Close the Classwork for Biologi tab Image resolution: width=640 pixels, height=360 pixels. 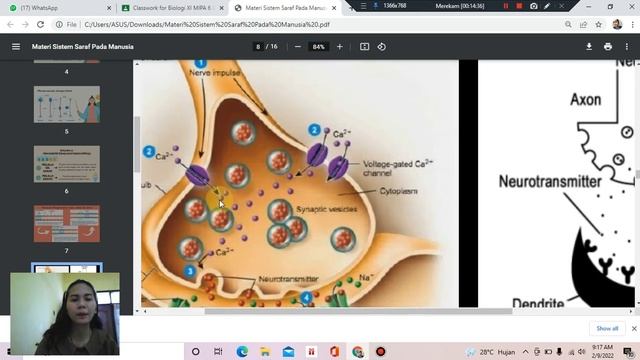click(222, 8)
